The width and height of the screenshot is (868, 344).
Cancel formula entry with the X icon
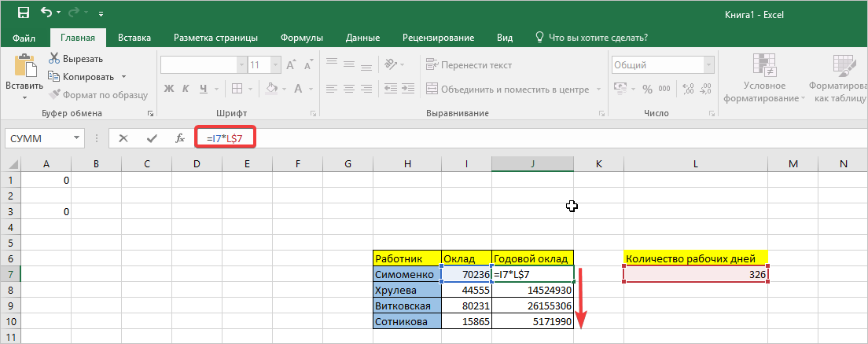click(x=123, y=138)
